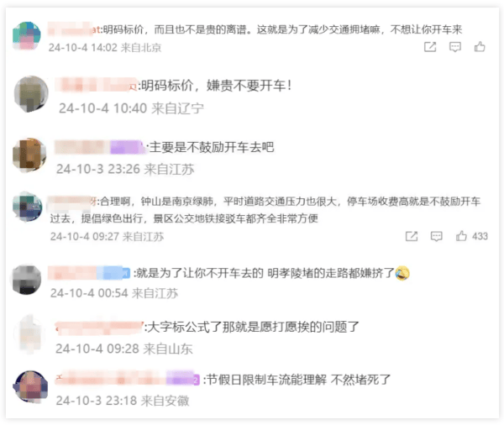Reply to the 钟山是南京绿肺 comment
504x425 pixels.
pyautogui.click(x=436, y=236)
